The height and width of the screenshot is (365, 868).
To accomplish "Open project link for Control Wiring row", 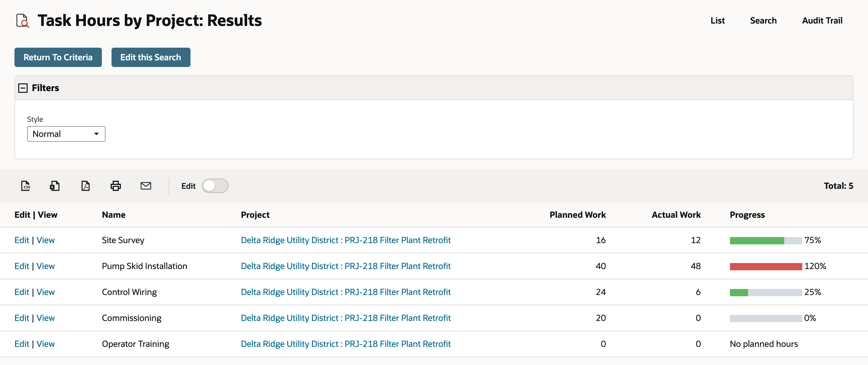I will [346, 292].
